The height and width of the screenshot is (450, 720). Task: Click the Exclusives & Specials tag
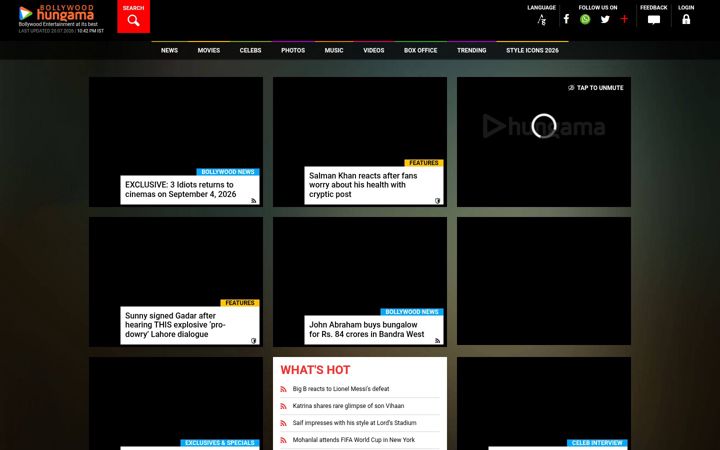219,443
